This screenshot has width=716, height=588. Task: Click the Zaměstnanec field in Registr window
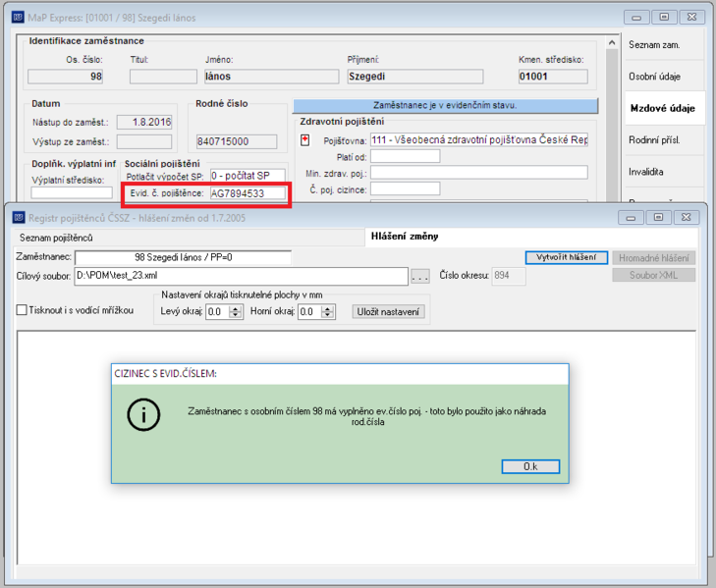183,257
